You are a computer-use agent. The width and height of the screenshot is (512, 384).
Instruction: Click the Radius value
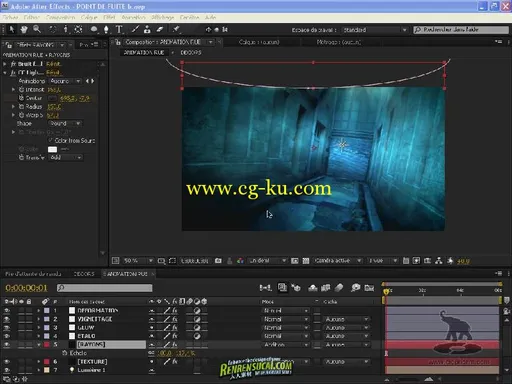click(x=54, y=106)
